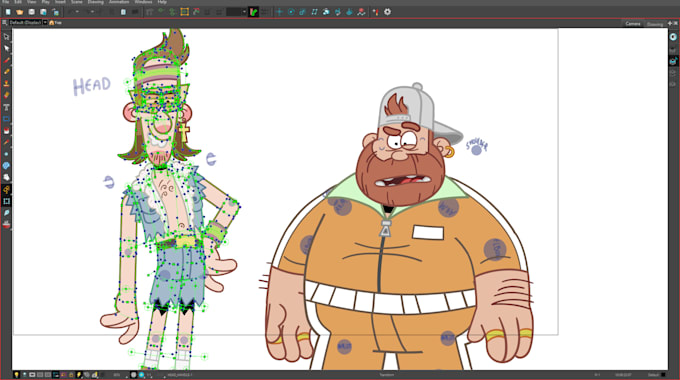Open a scene using the folder icon
Viewport: 680px width, 380px height.
[20, 12]
